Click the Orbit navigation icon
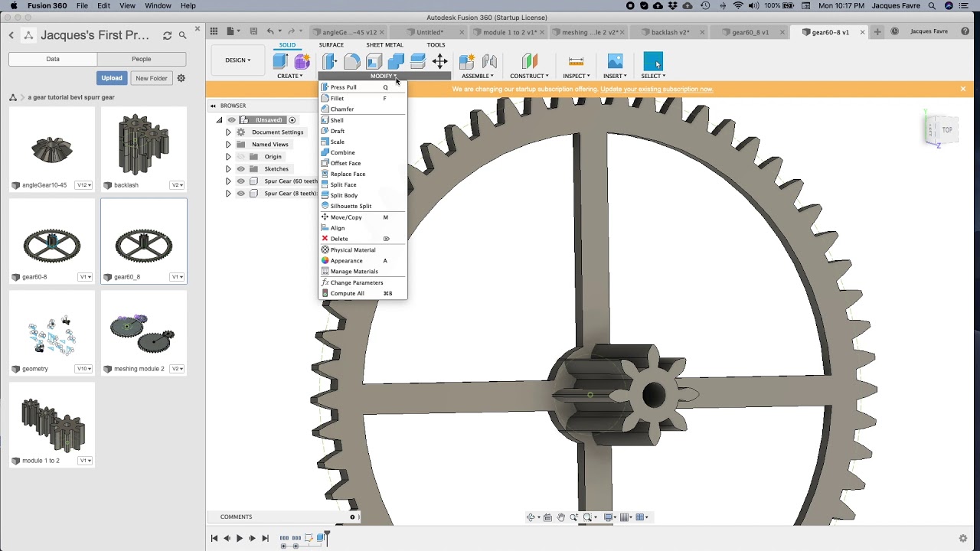 (531, 517)
